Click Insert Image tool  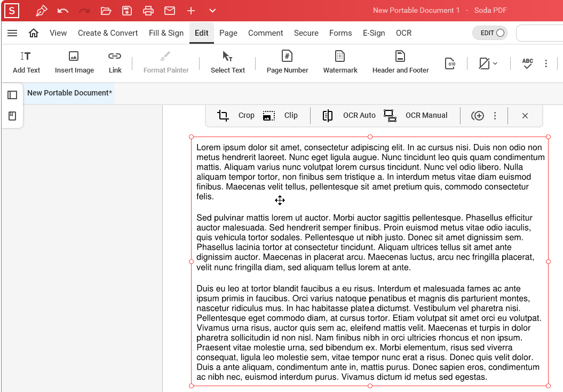click(x=74, y=62)
